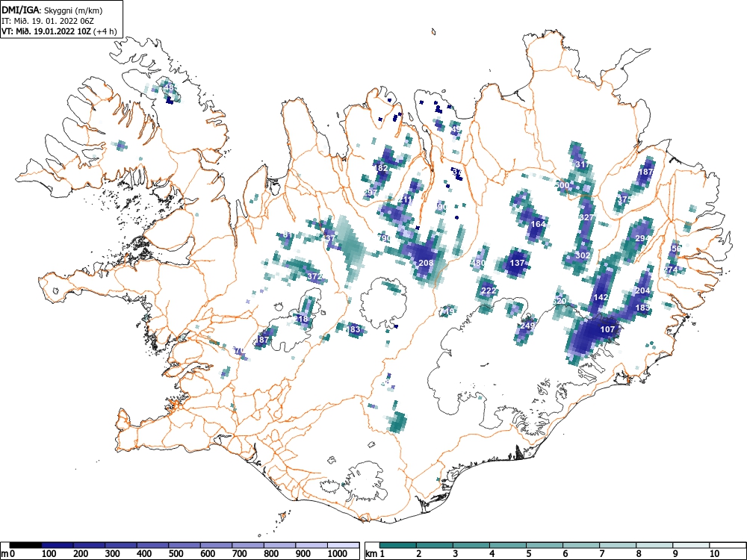The width and height of the screenshot is (747, 560).
Task: Select the black 0–100 m legend swatch
Action: point(25,545)
